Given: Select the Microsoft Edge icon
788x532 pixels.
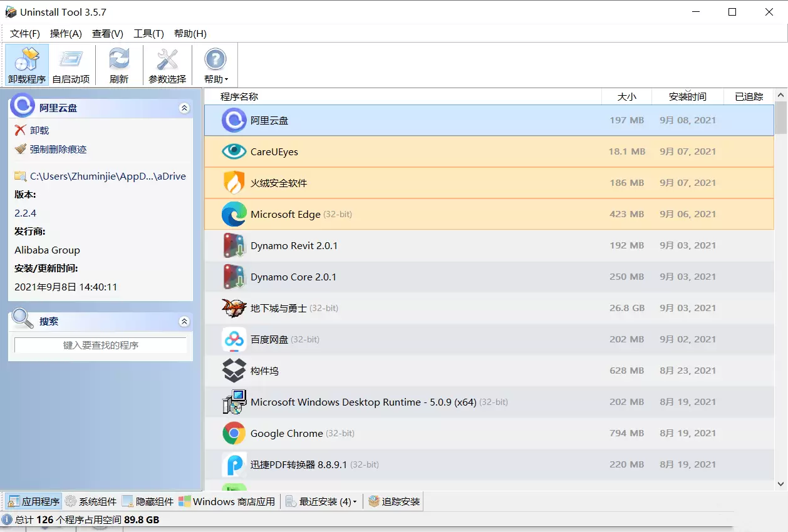Looking at the screenshot, I should [x=234, y=214].
